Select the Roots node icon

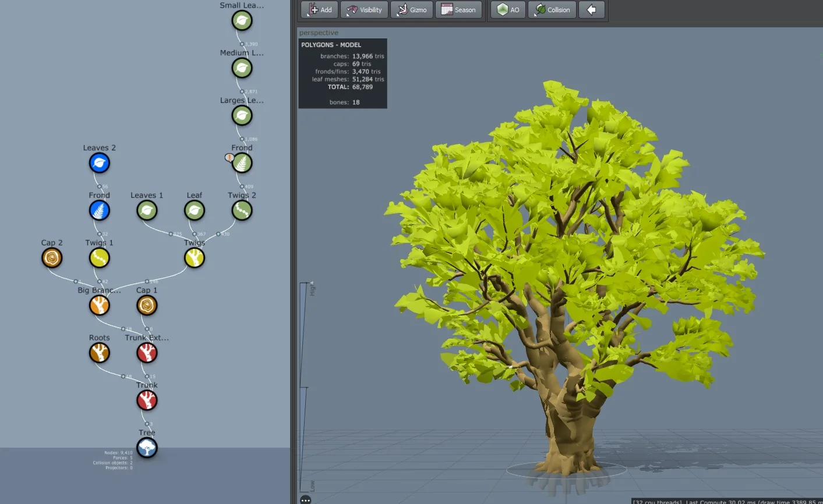coord(100,353)
